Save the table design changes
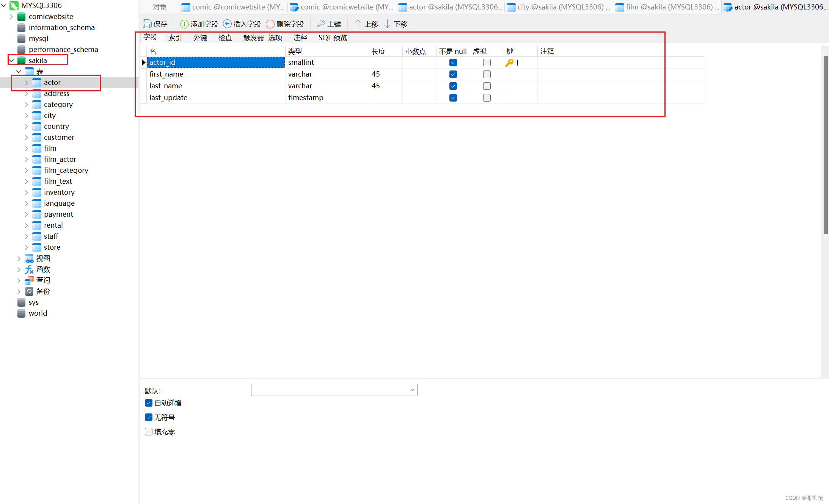The height and width of the screenshot is (504, 829). coord(155,23)
